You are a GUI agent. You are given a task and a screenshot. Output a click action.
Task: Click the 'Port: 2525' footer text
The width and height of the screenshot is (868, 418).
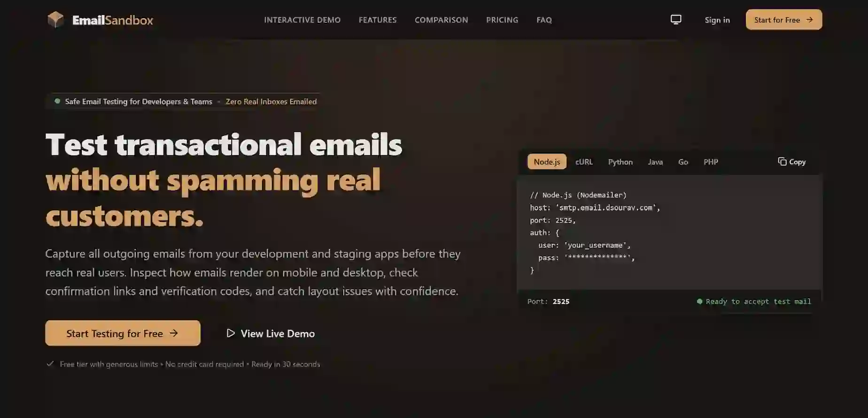click(x=548, y=301)
